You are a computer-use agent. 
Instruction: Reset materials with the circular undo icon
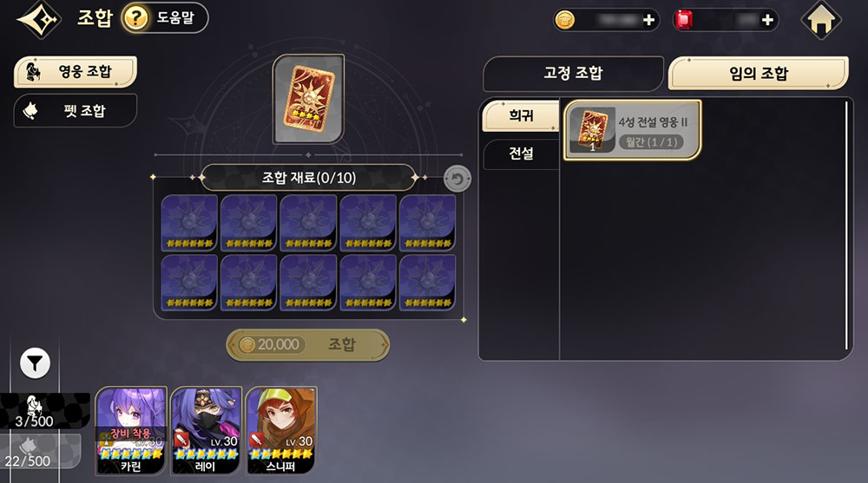(x=457, y=179)
